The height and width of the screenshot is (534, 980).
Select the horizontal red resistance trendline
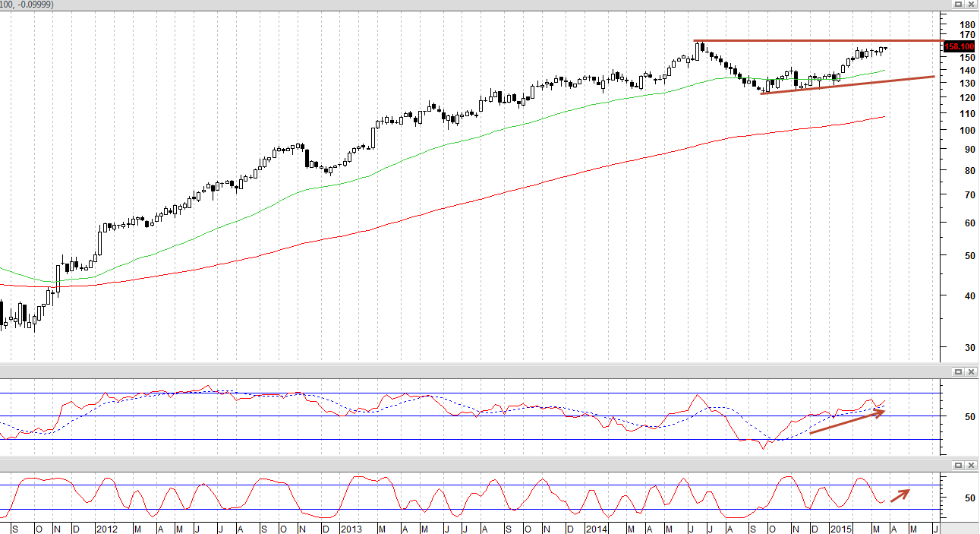[818, 40]
